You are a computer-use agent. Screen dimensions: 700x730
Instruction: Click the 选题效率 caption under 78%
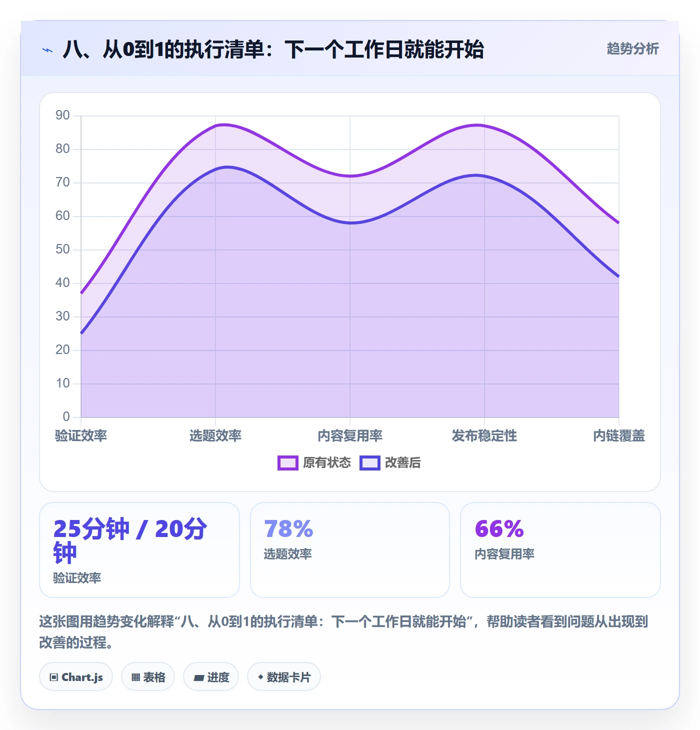[x=288, y=554]
